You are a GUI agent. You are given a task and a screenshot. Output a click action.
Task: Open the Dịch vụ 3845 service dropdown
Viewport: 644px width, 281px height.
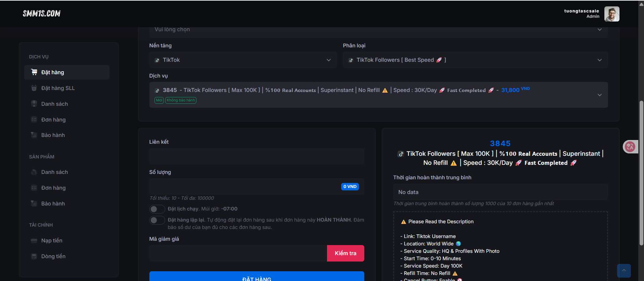[x=378, y=95]
